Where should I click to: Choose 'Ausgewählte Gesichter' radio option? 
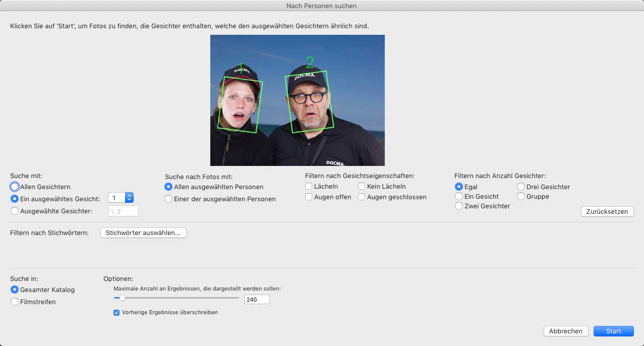[15, 211]
